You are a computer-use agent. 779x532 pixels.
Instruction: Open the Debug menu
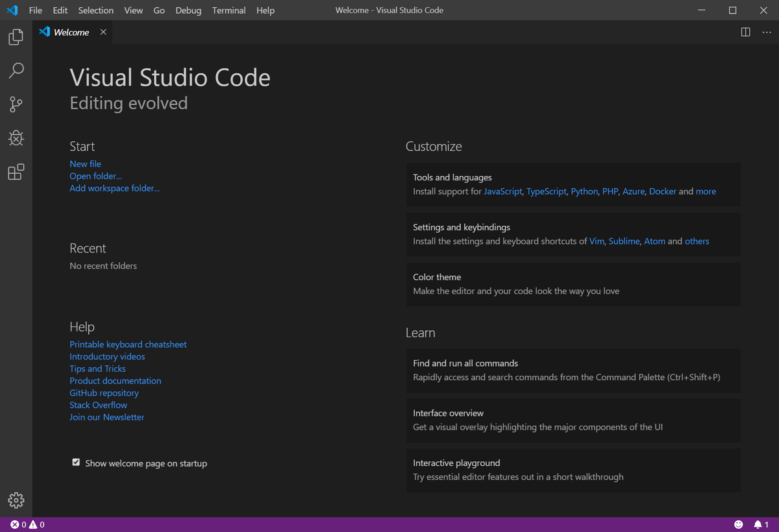click(x=188, y=10)
